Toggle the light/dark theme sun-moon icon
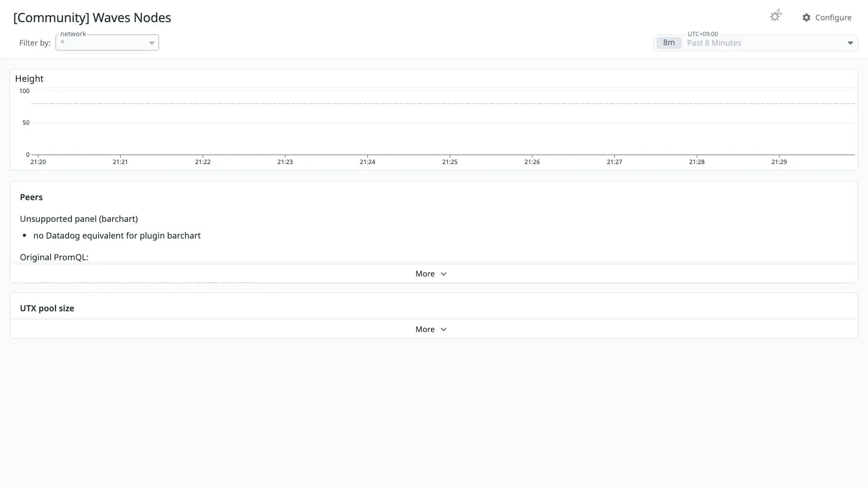 [x=776, y=16]
